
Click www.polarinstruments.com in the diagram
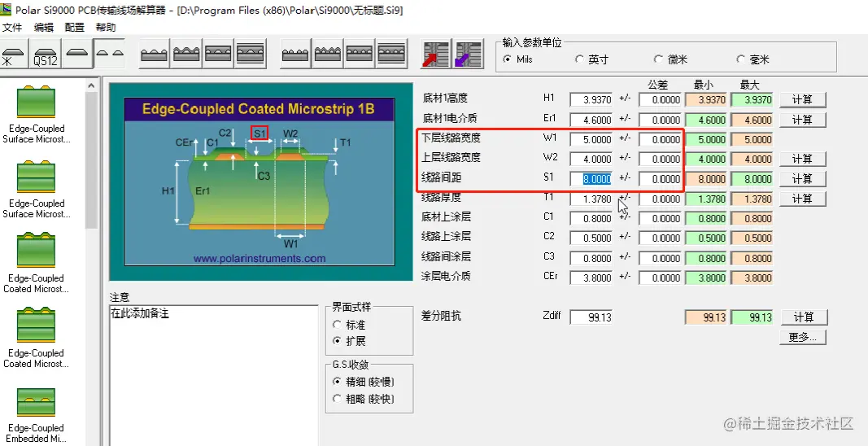tap(260, 258)
